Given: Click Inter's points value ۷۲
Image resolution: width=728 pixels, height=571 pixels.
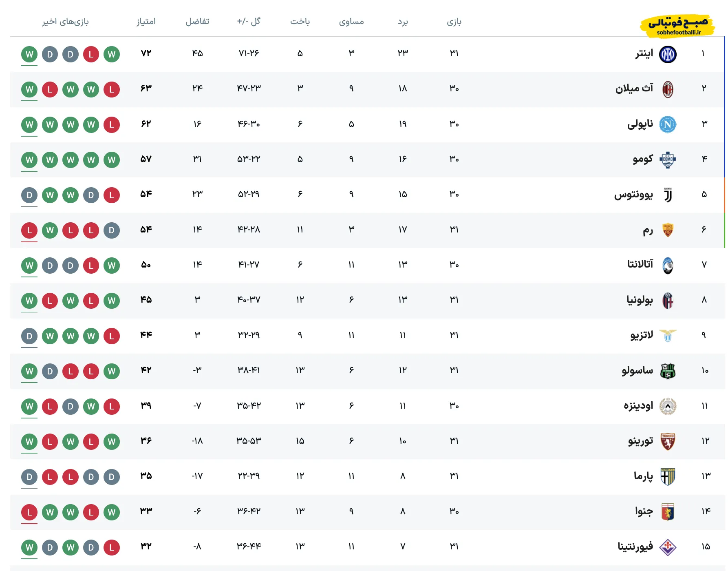Looking at the screenshot, I should coord(146,53).
